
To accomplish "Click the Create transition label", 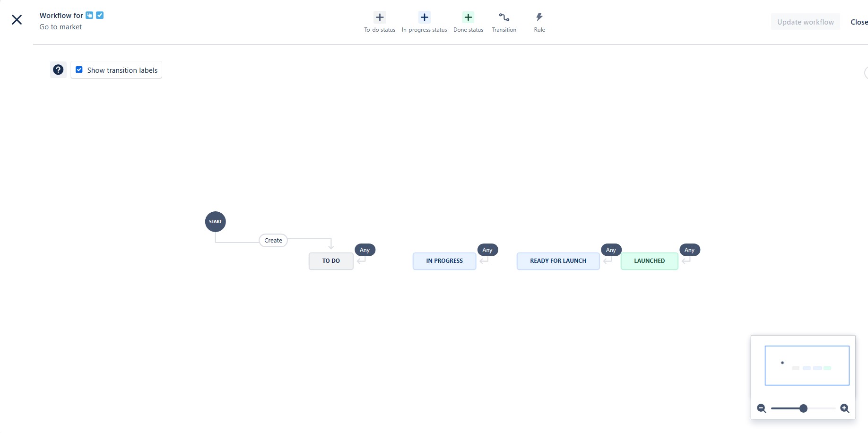I will pos(273,240).
